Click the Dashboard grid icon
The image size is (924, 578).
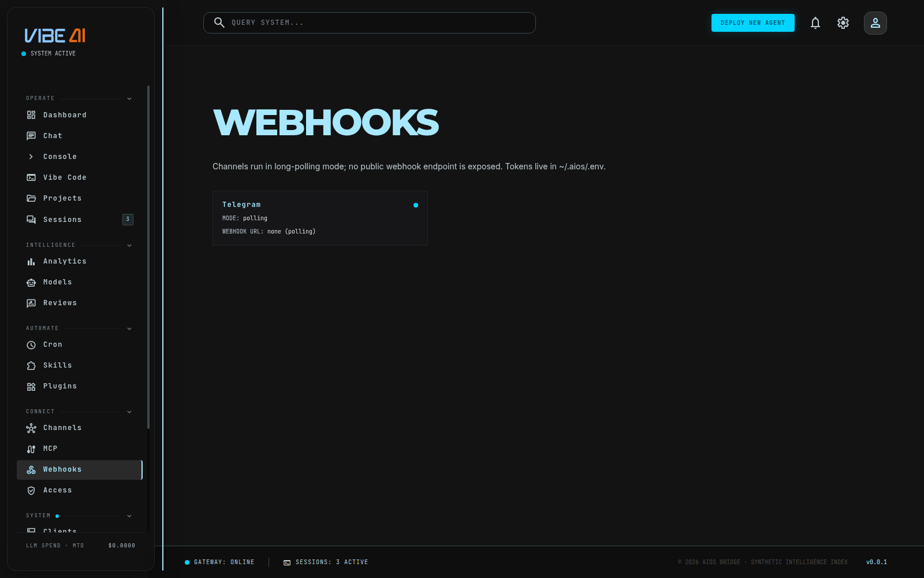pos(31,115)
